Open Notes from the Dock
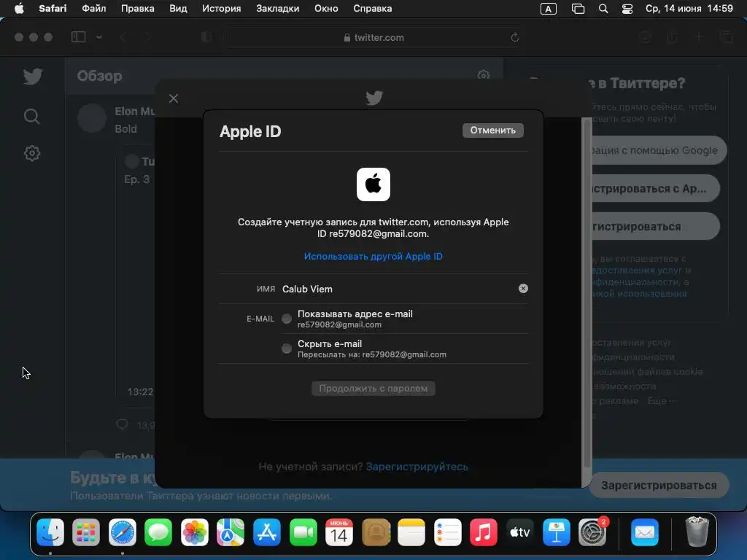 [x=411, y=532]
